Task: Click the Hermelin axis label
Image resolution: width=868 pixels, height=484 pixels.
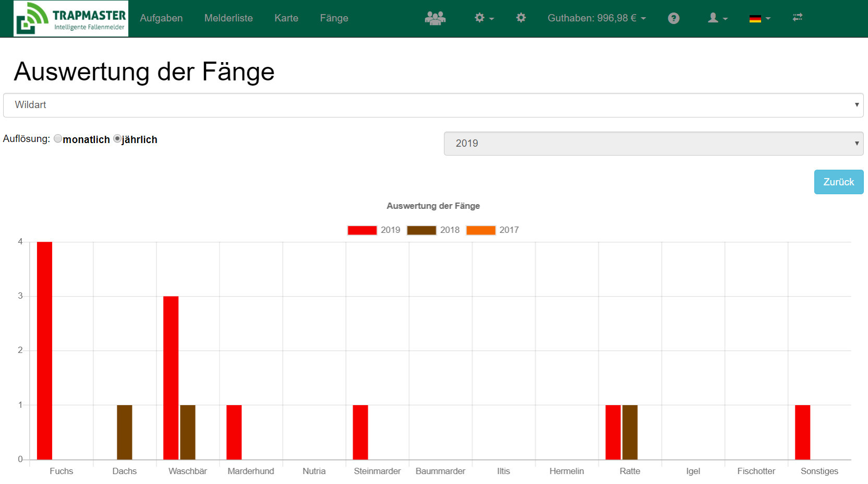Action: click(x=566, y=471)
